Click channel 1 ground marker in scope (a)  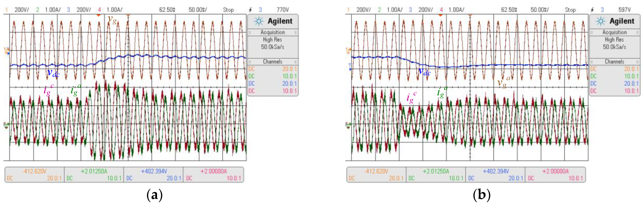point(6,50)
